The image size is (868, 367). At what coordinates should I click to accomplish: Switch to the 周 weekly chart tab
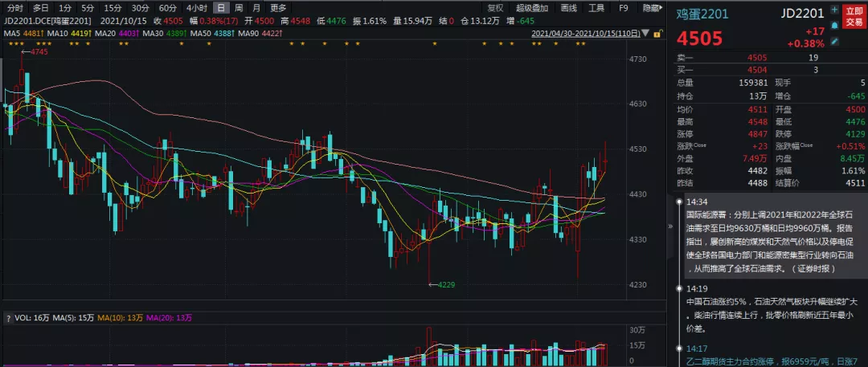[x=239, y=7]
